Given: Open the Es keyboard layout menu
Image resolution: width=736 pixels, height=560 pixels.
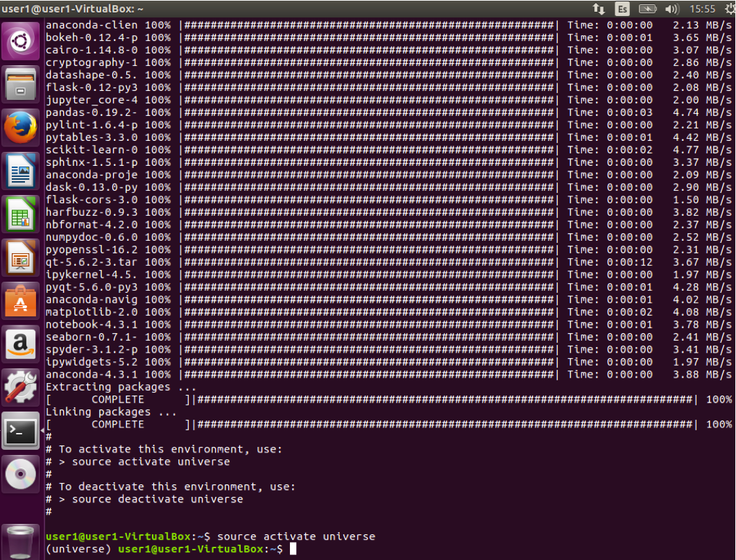Looking at the screenshot, I should pyautogui.click(x=622, y=9).
